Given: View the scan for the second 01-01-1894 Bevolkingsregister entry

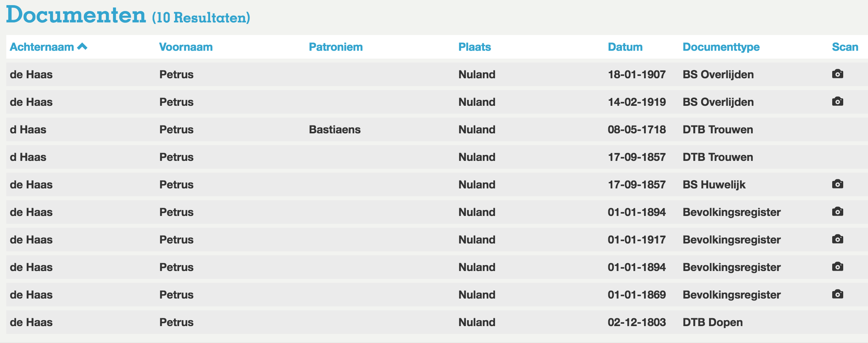Looking at the screenshot, I should pyautogui.click(x=838, y=266).
